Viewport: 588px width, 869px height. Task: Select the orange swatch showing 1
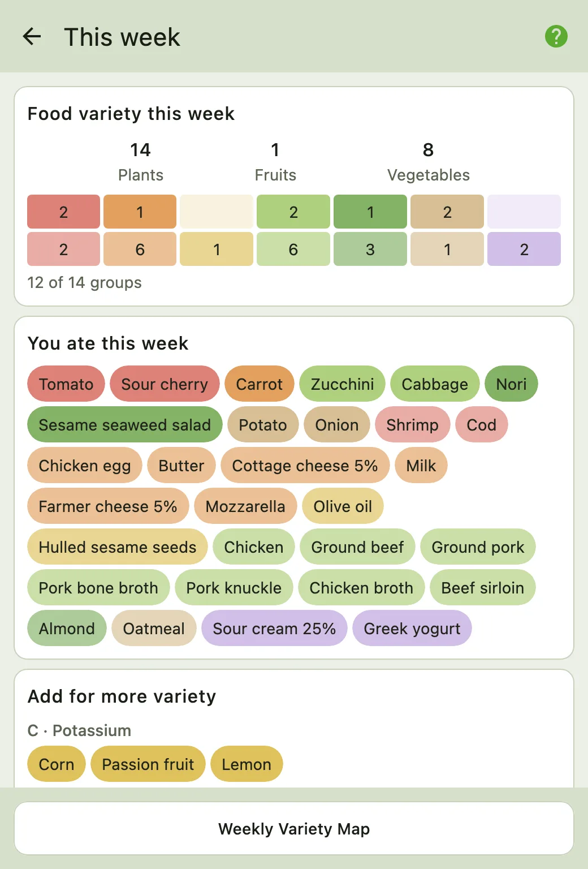(x=140, y=212)
